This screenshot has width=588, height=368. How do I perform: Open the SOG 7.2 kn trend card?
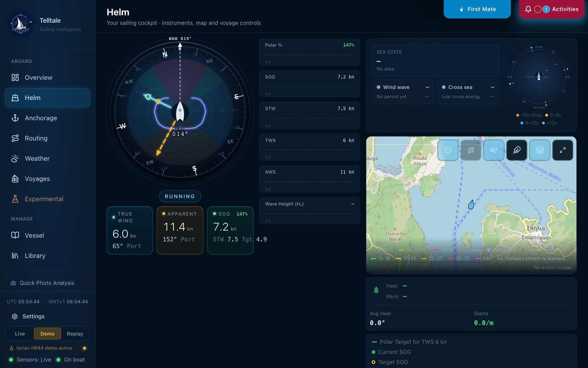[x=309, y=84]
